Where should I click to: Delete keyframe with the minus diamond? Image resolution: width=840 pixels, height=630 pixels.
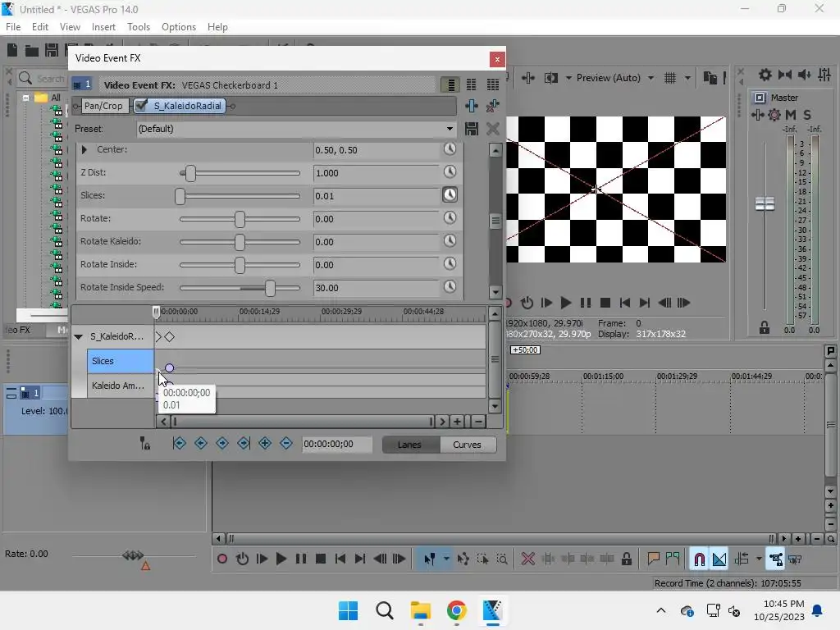click(286, 444)
